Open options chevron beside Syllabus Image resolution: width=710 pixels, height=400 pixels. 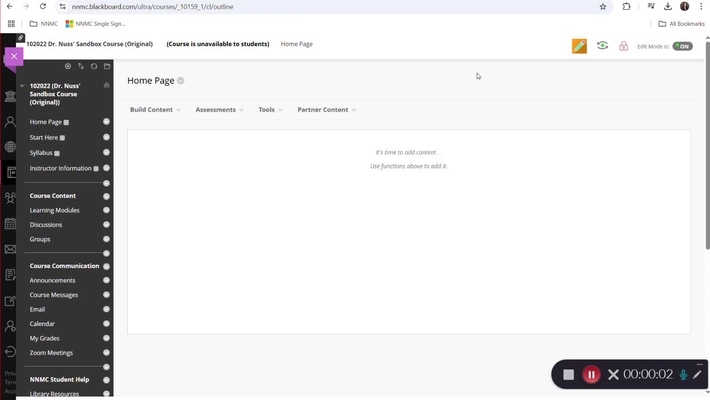pos(106,152)
